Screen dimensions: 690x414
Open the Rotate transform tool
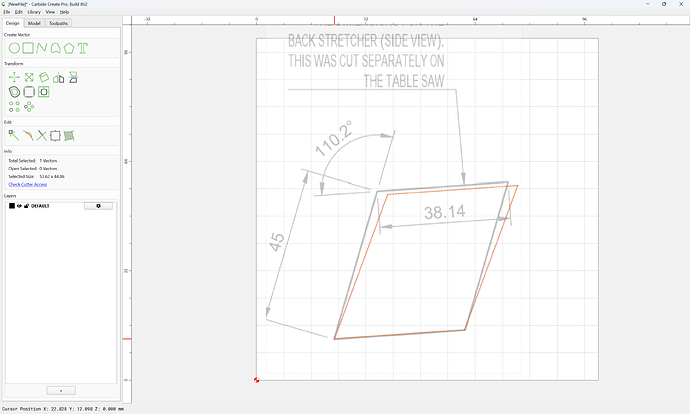click(x=44, y=77)
